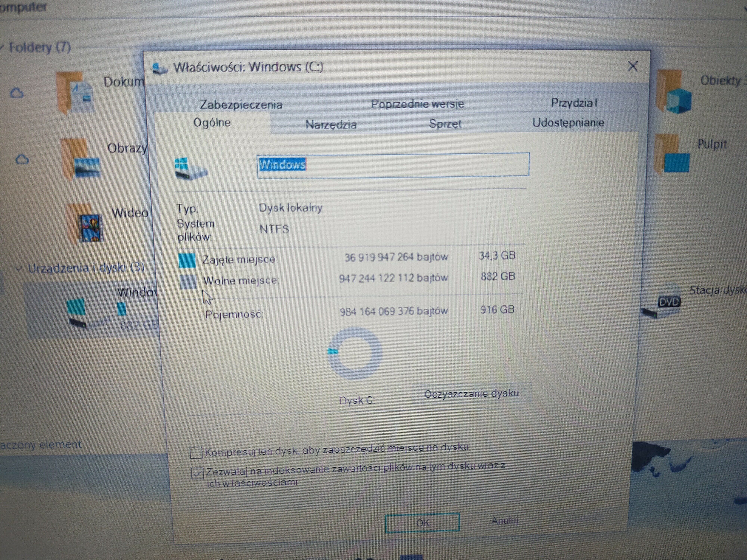Click the Obiekty 3D folder icon

tap(674, 92)
